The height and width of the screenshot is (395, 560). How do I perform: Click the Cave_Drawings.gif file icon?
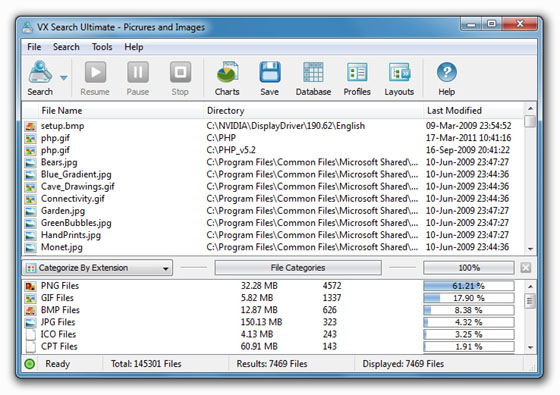coord(30,187)
